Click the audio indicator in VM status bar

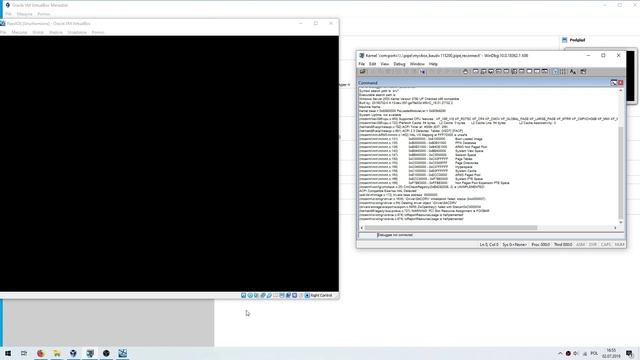[x=256, y=296]
